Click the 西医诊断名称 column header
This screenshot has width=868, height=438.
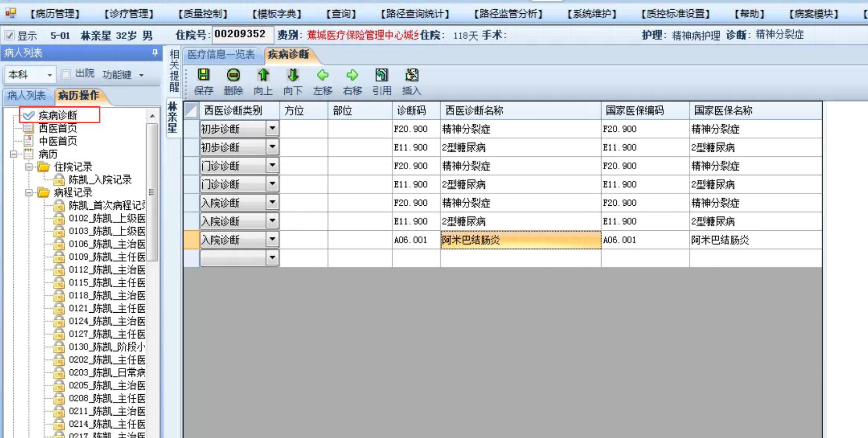pyautogui.click(x=521, y=111)
